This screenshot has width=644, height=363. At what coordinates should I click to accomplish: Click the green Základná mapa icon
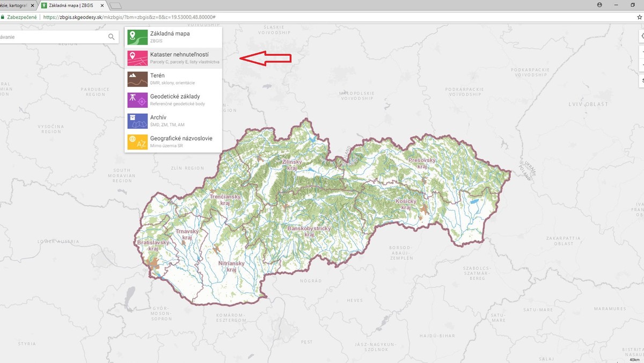(137, 38)
